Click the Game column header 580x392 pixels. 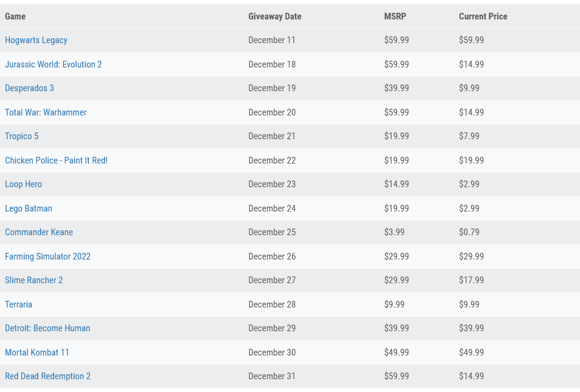[15, 16]
